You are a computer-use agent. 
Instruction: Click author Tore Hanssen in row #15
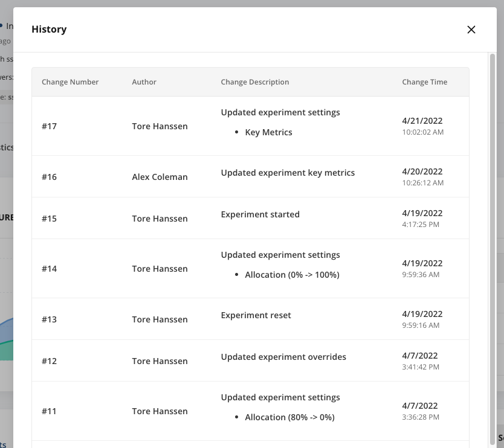(x=160, y=219)
